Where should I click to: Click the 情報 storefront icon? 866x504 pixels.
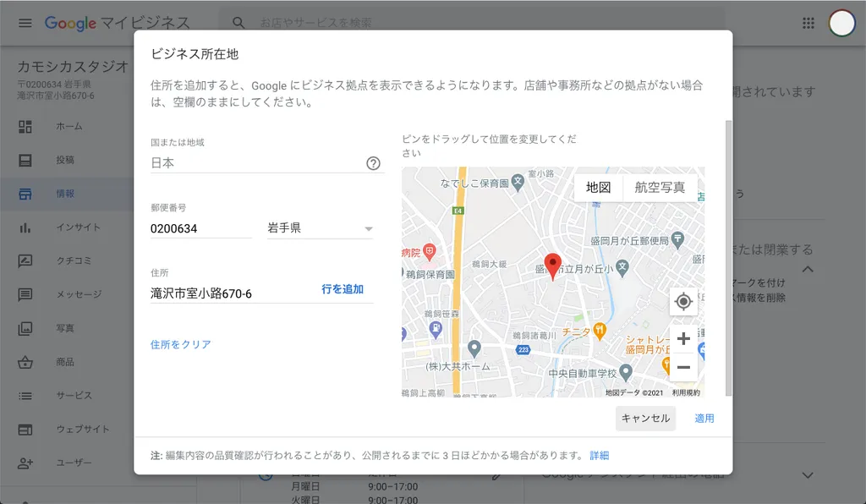25,194
